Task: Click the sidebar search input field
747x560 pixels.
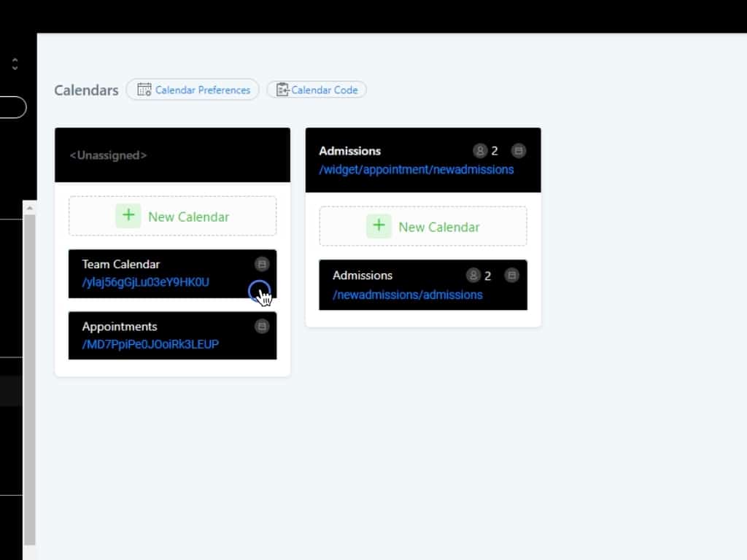Action: [11, 107]
